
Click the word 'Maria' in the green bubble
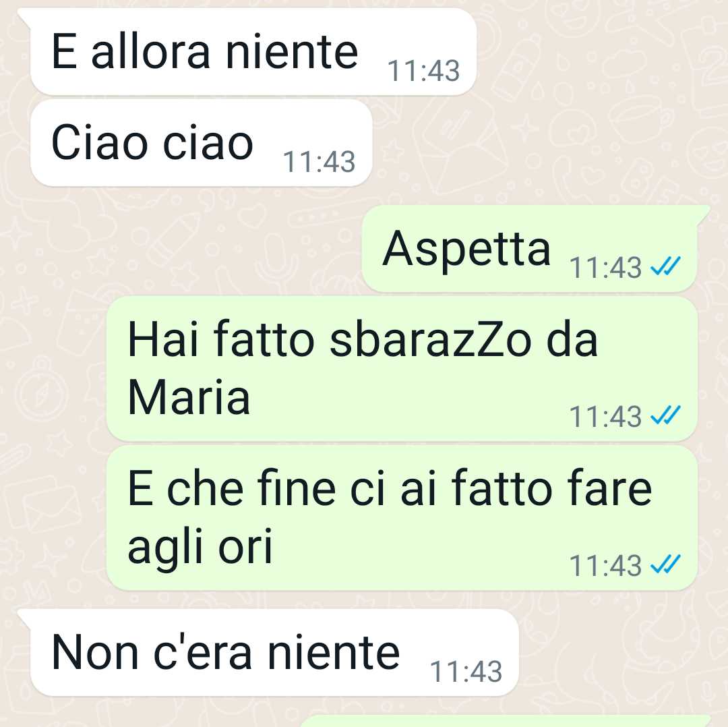pos(189,397)
